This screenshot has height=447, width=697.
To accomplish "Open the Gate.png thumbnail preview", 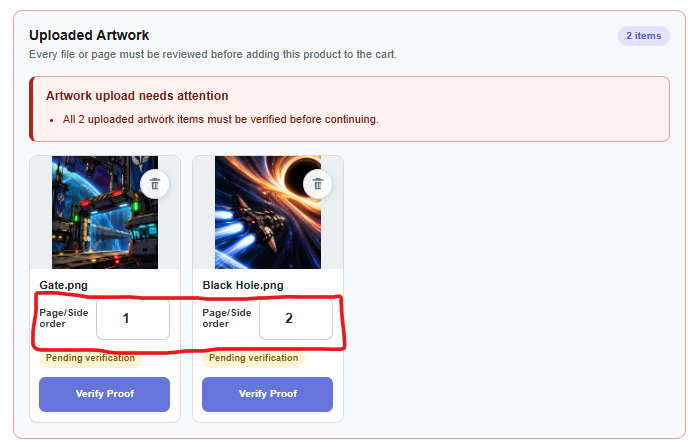I will [105, 212].
